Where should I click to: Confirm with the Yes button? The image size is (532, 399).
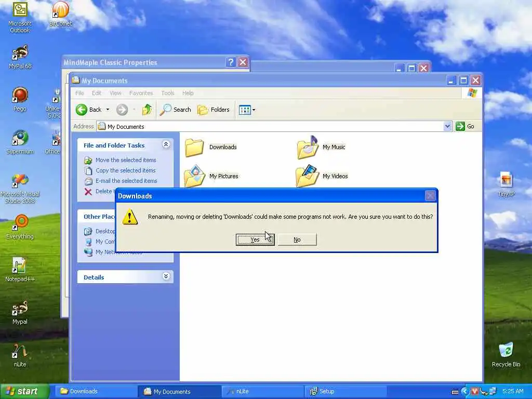(255, 240)
